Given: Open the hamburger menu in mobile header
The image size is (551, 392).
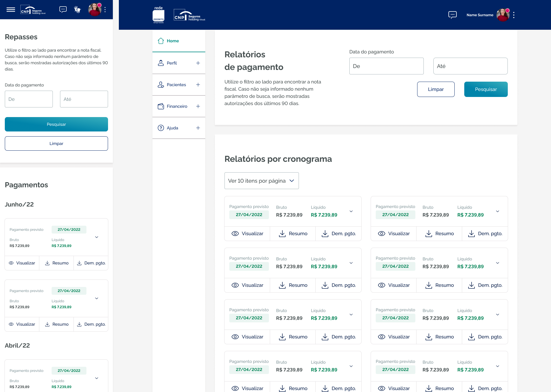Looking at the screenshot, I should 11,10.
